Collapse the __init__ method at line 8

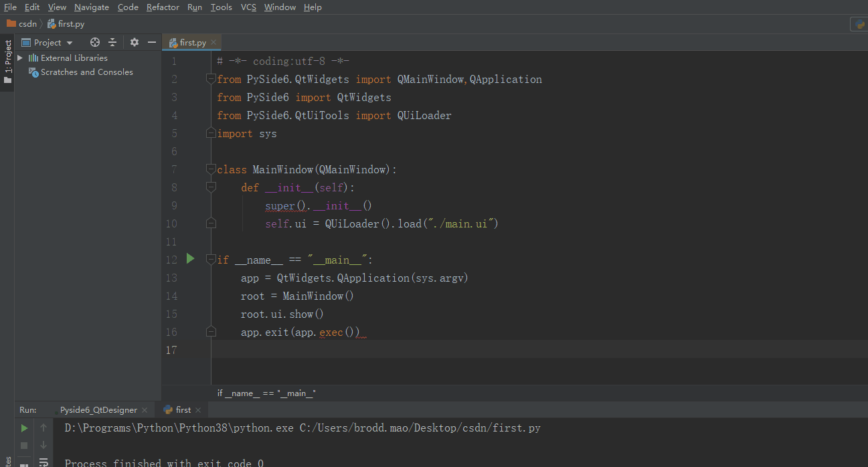(211, 187)
